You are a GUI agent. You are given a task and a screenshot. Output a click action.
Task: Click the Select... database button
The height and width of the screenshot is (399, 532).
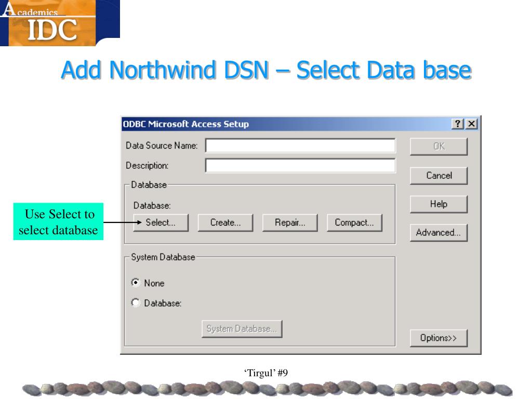click(161, 222)
